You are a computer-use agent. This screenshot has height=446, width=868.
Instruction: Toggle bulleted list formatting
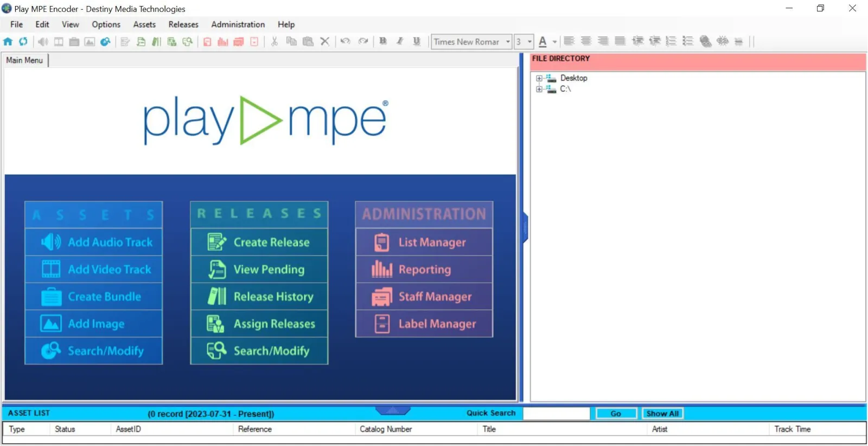click(688, 41)
